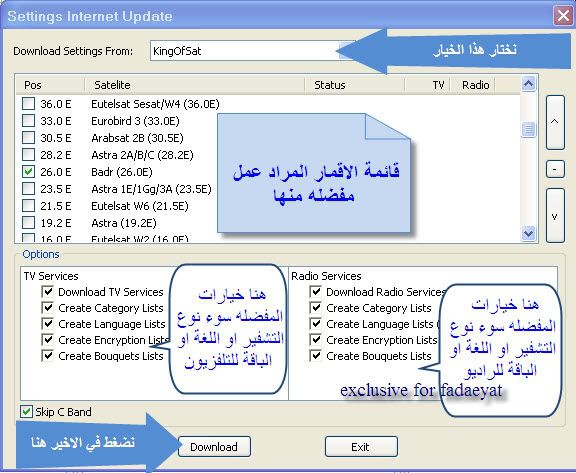Screen dimensions: 576x473
Task: Click the Exit button
Action: pos(361,447)
